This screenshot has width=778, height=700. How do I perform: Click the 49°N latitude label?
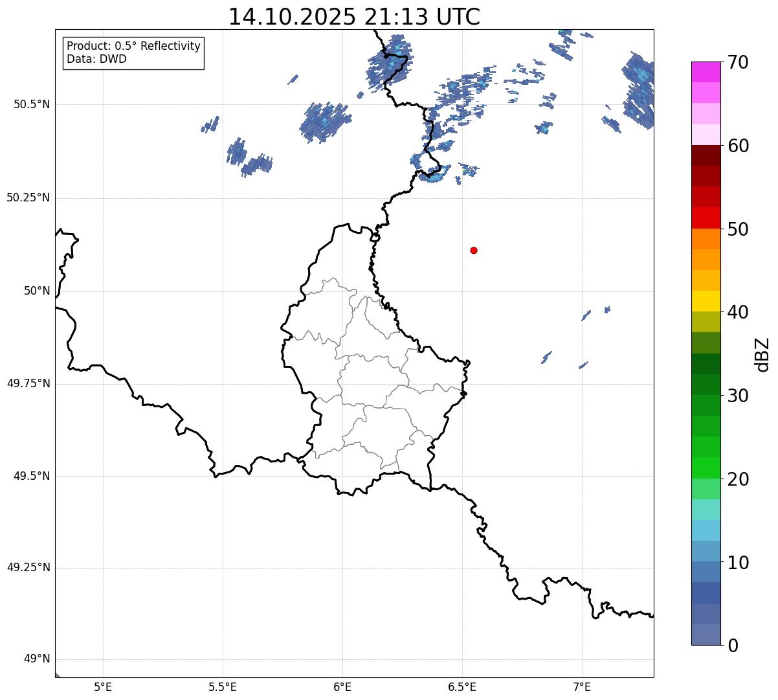click(x=37, y=659)
